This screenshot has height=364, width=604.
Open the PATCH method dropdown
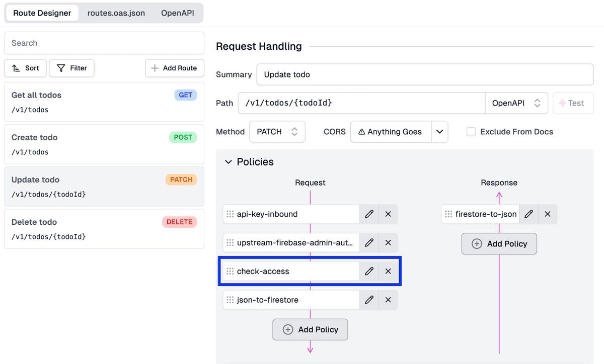(277, 131)
